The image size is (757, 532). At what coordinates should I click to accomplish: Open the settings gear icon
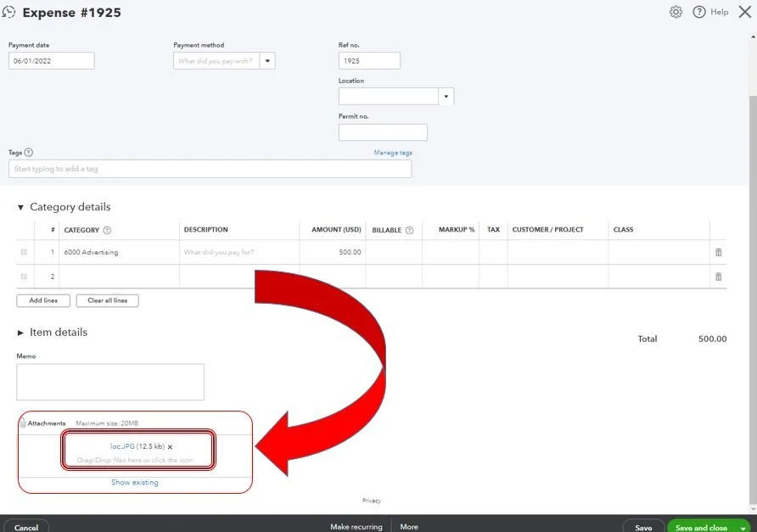[x=675, y=11]
